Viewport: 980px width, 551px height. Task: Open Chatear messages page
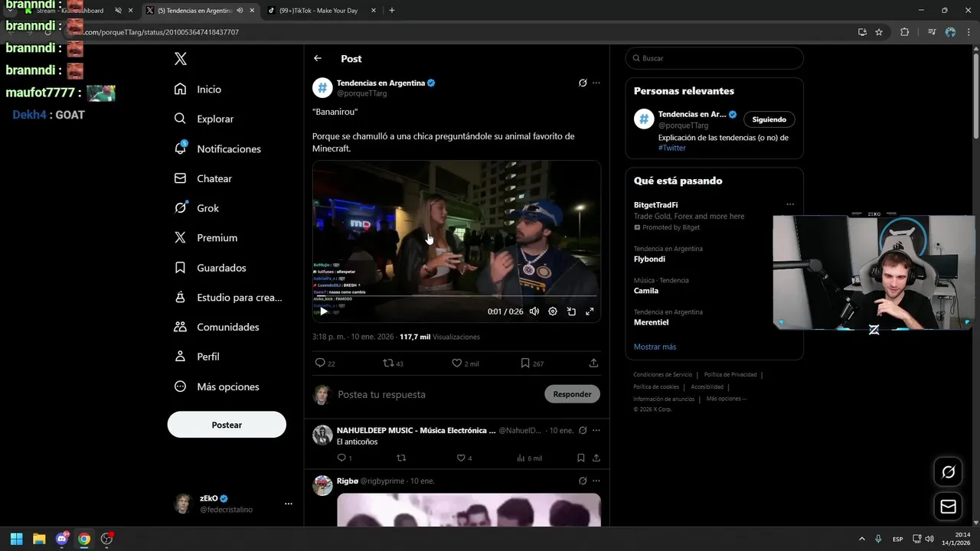tap(203, 178)
